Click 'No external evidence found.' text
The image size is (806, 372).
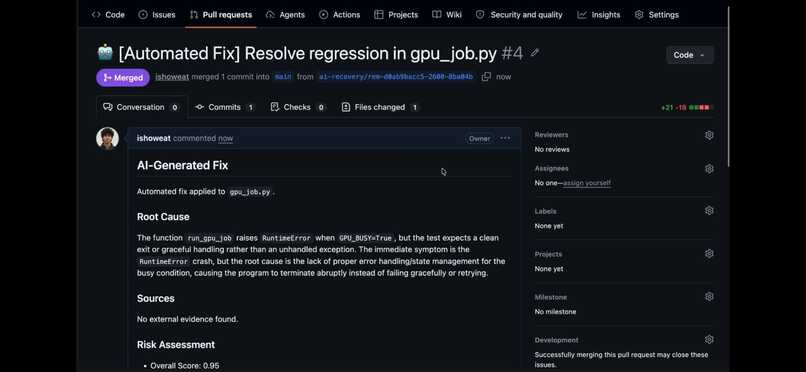(188, 319)
